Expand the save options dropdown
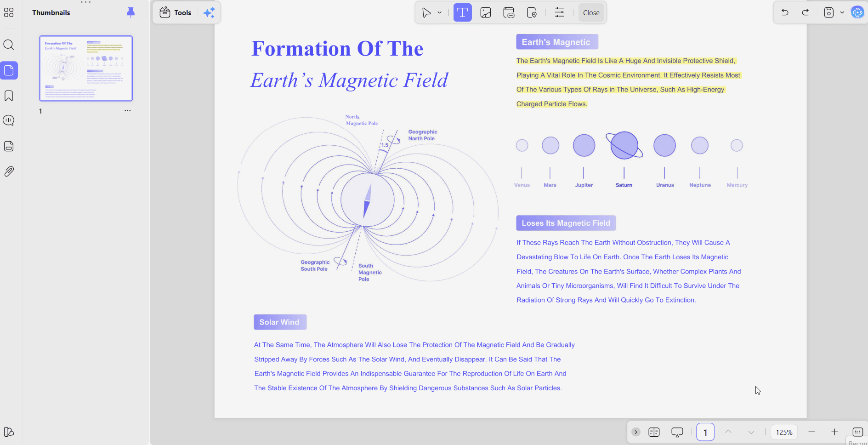The image size is (868, 445). click(842, 12)
